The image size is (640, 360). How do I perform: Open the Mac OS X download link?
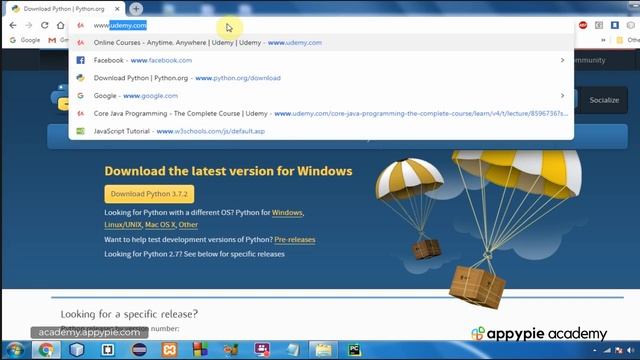(160, 224)
